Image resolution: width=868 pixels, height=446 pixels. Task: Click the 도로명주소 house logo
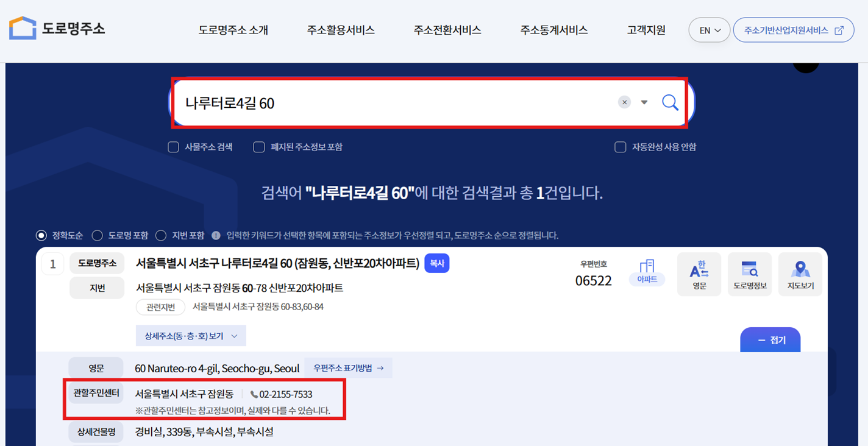coord(23,28)
